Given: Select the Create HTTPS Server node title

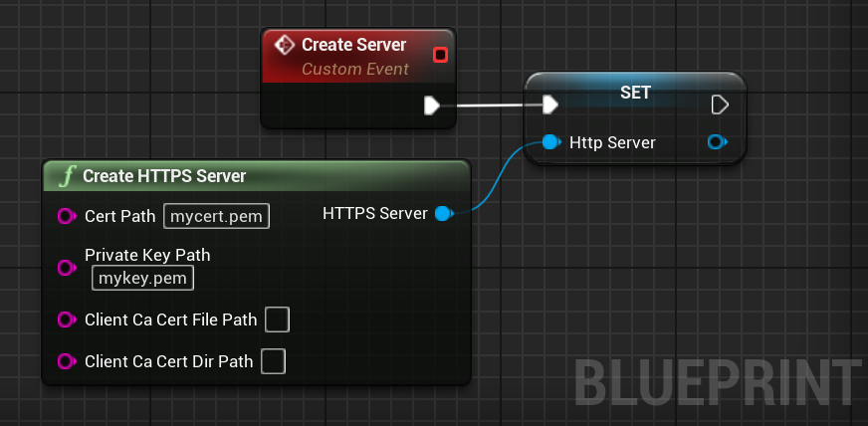Looking at the screenshot, I should point(164,176).
